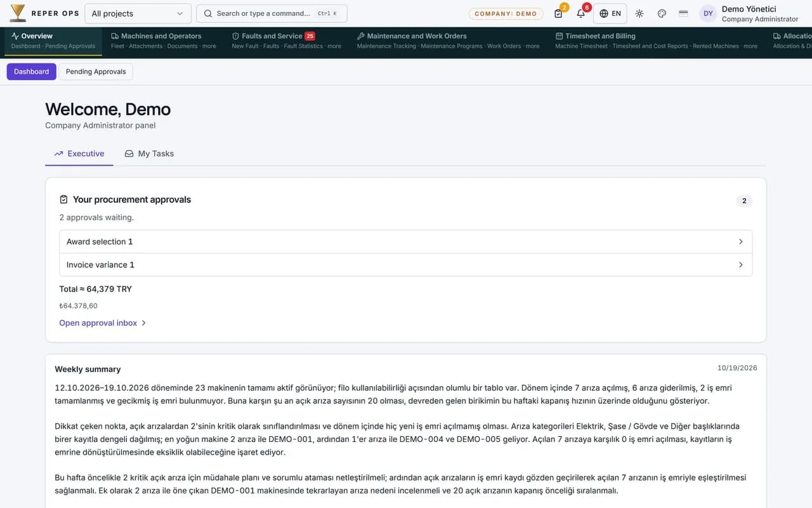Image resolution: width=812 pixels, height=508 pixels.
Task: Click the Machines and Operators truck icon
Action: click(x=115, y=36)
